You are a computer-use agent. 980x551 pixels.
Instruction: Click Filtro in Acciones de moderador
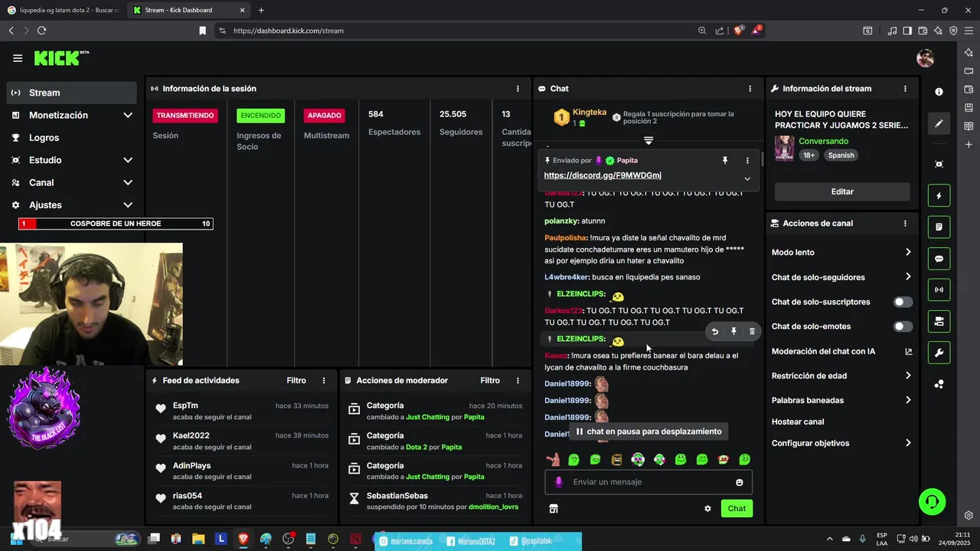tap(490, 380)
